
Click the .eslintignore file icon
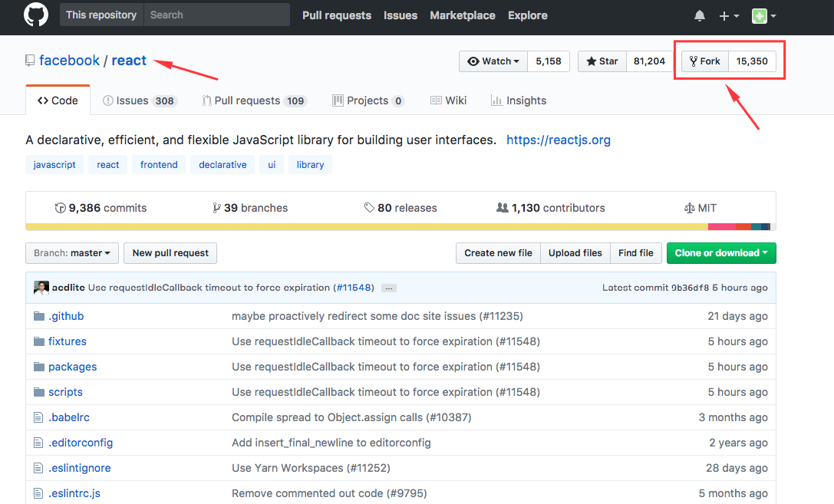pos(38,468)
